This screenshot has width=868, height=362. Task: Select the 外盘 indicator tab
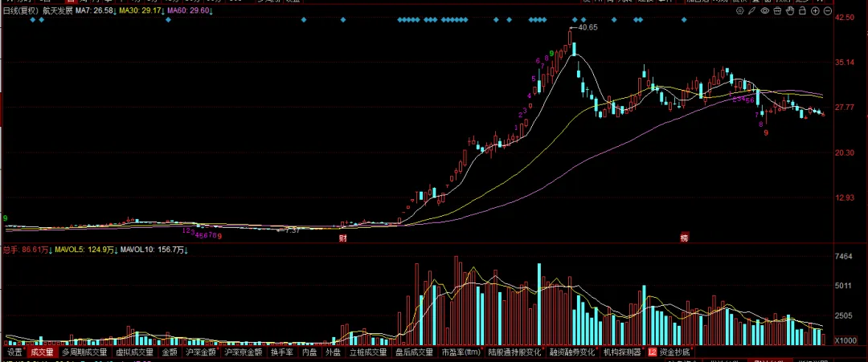[334, 352]
